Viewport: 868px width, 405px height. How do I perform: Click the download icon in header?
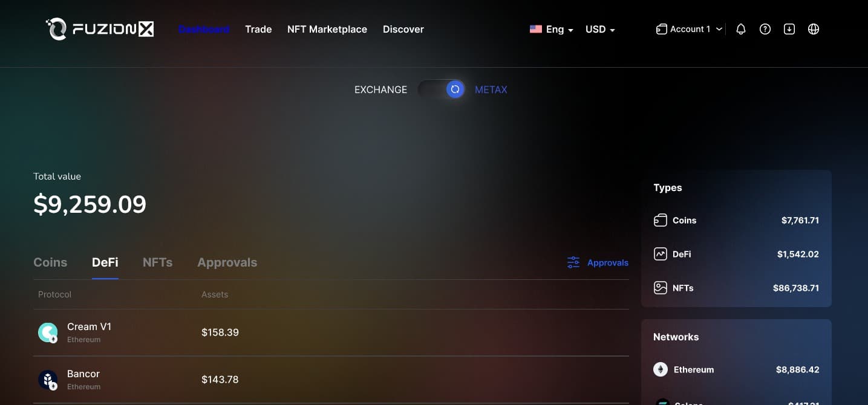(x=789, y=29)
